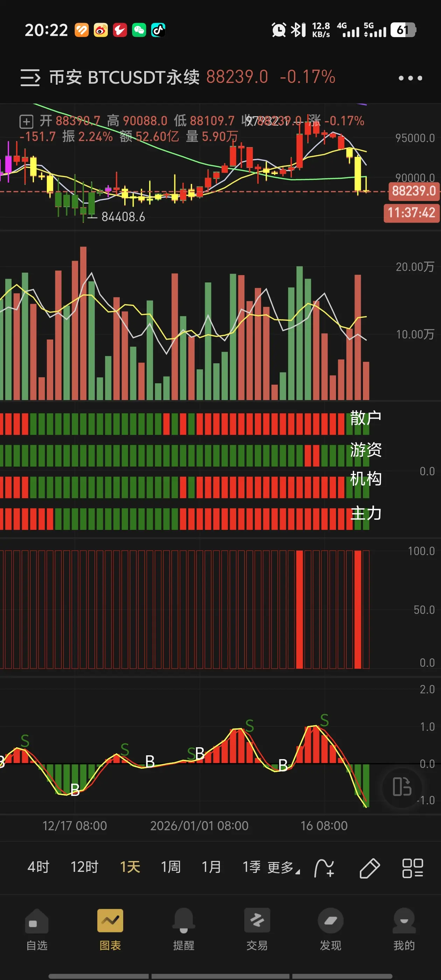Tap the header price change -0.17%

307,77
